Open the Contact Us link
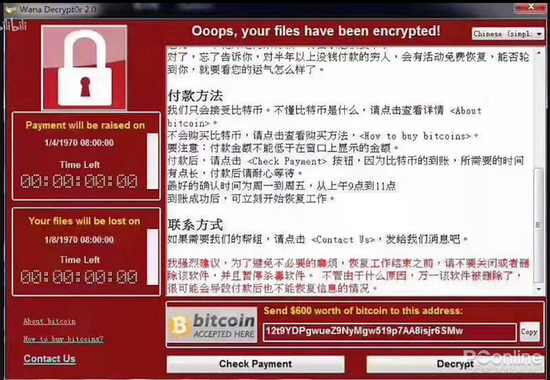This screenshot has height=380, width=550. [x=49, y=359]
